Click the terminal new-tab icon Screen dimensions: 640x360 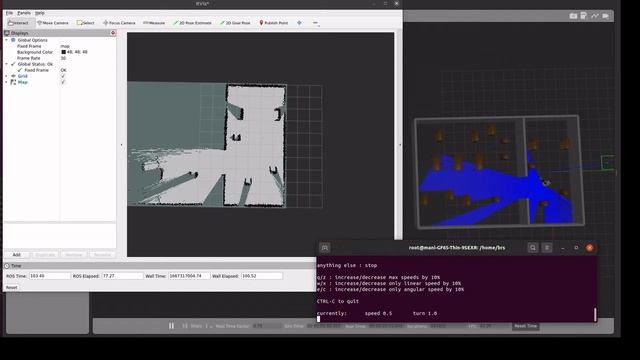click(x=325, y=248)
